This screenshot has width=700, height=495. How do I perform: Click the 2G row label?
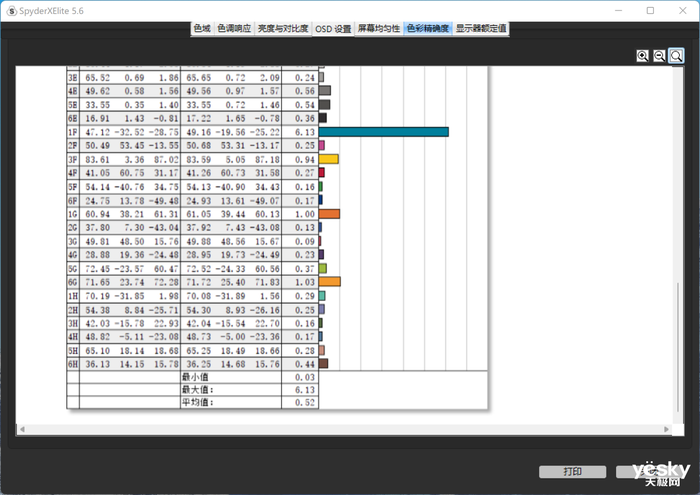[73, 228]
